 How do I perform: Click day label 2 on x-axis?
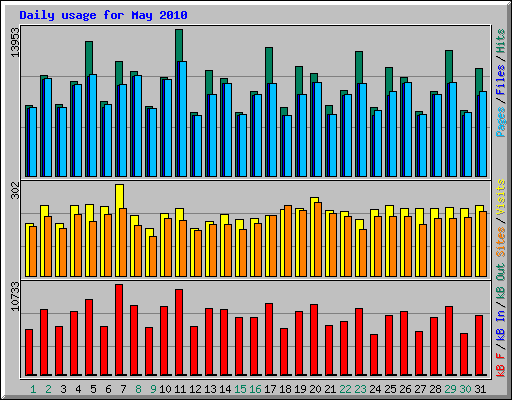(48, 389)
